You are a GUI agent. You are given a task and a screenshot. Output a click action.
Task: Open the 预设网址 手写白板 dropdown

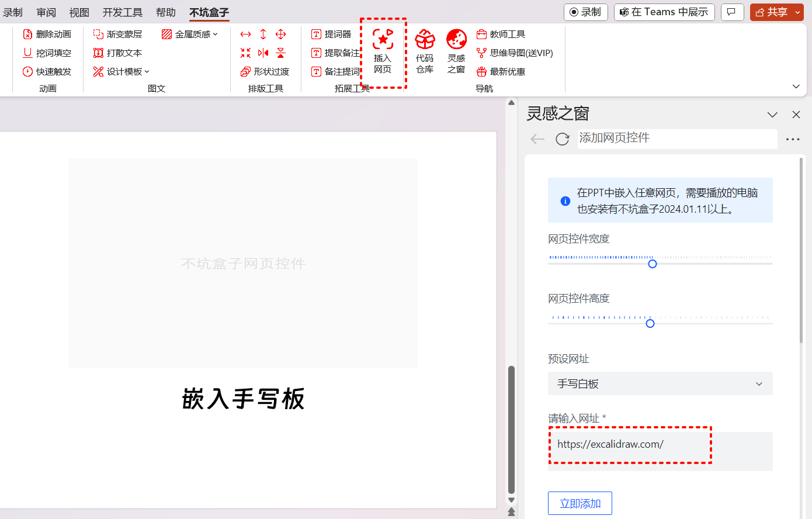(660, 383)
